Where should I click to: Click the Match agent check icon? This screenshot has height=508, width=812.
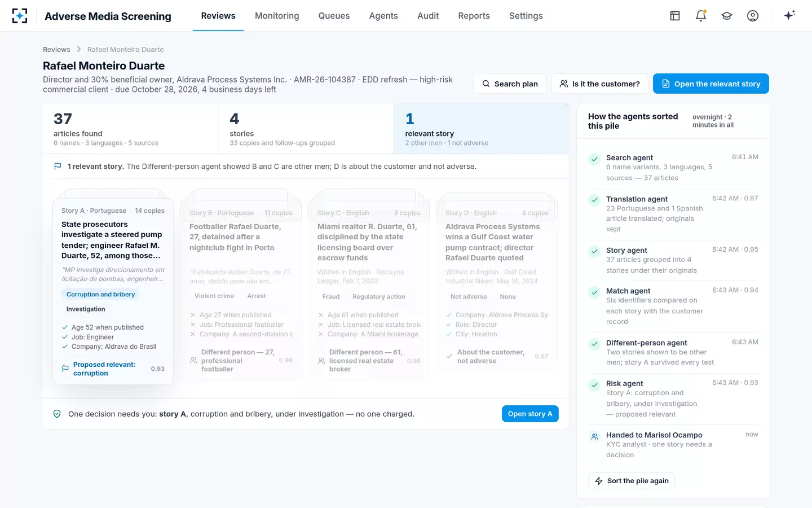pos(594,292)
